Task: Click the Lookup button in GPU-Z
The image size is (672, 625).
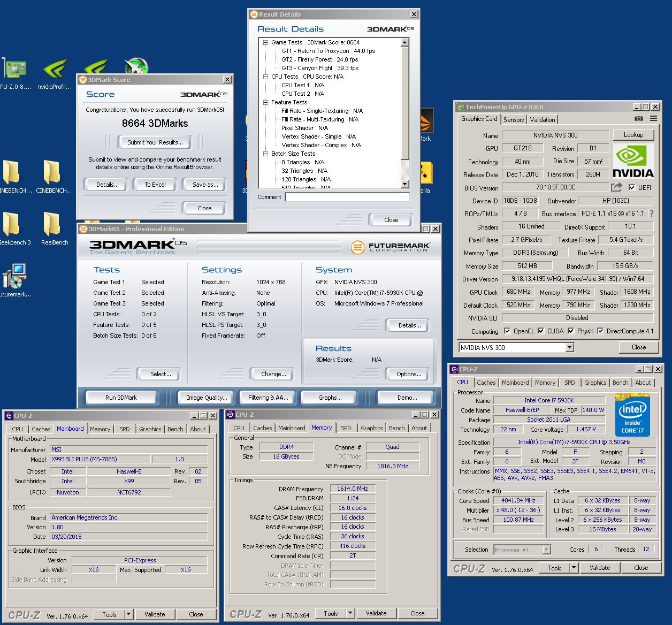Action: click(633, 135)
